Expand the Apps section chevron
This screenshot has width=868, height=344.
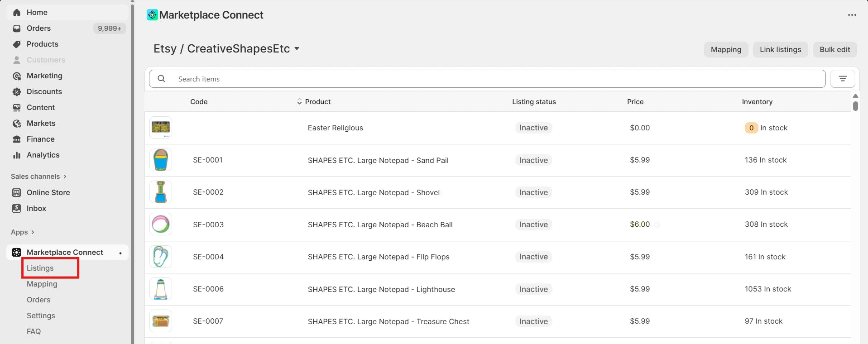[x=33, y=232]
